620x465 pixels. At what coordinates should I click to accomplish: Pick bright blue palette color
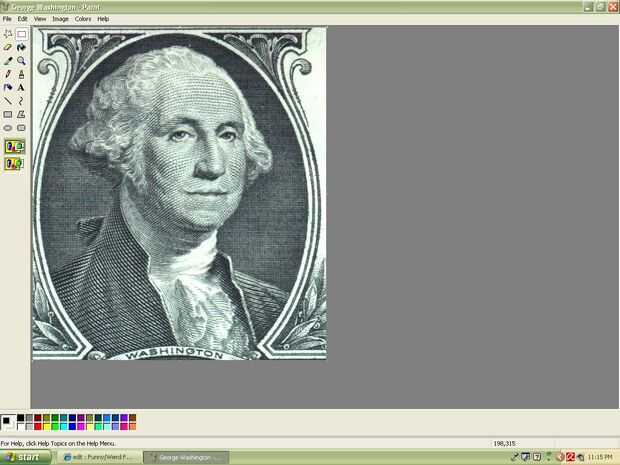(x=72, y=427)
